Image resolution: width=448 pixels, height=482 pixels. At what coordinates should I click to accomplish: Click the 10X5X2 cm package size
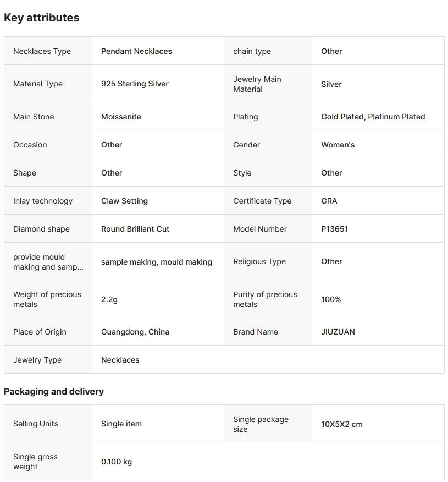point(341,424)
